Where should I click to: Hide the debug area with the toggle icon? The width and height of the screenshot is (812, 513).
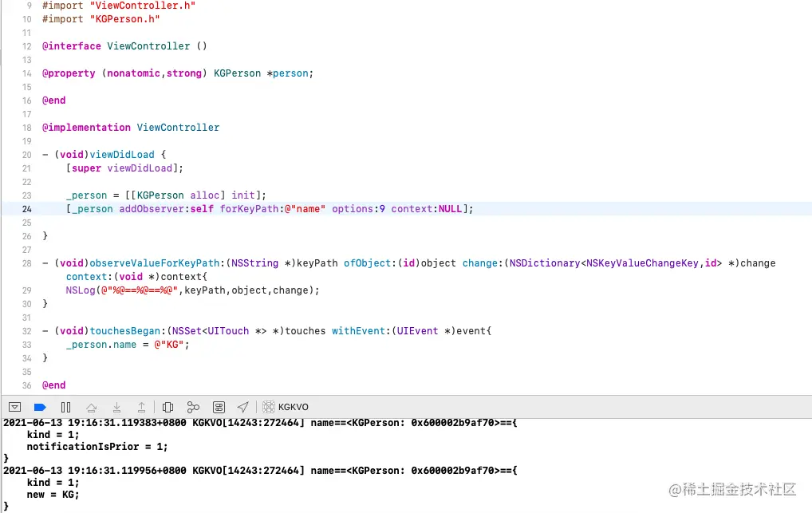pyautogui.click(x=14, y=408)
